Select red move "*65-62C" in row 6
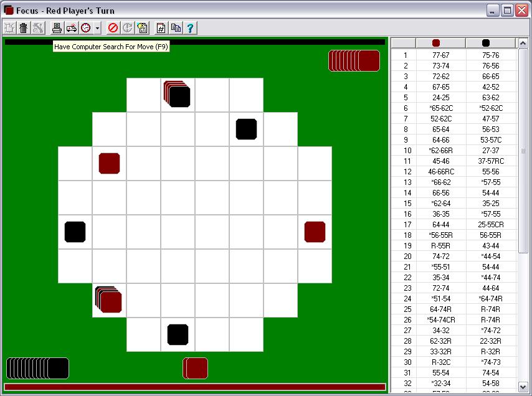The height and width of the screenshot is (396, 532). pyautogui.click(x=440, y=108)
